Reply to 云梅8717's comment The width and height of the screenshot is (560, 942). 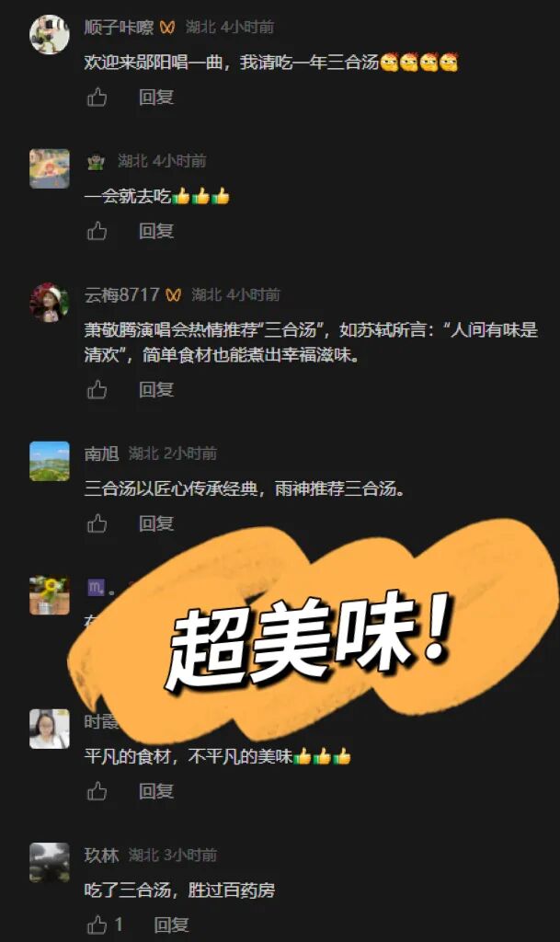coord(156,390)
